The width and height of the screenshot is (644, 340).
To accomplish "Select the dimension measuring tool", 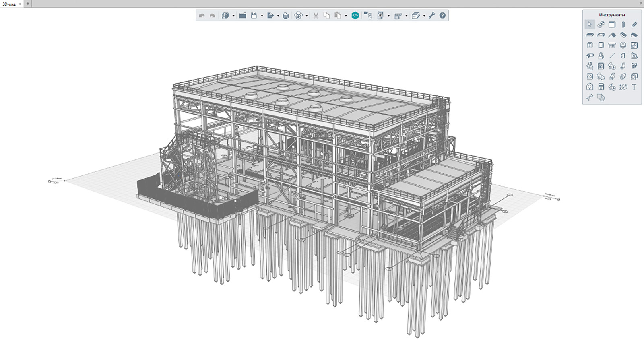I will click(x=623, y=87).
